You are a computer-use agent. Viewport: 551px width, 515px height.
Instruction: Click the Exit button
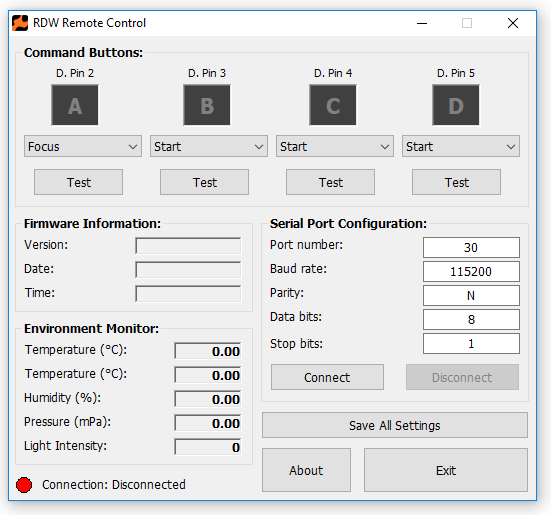446,470
